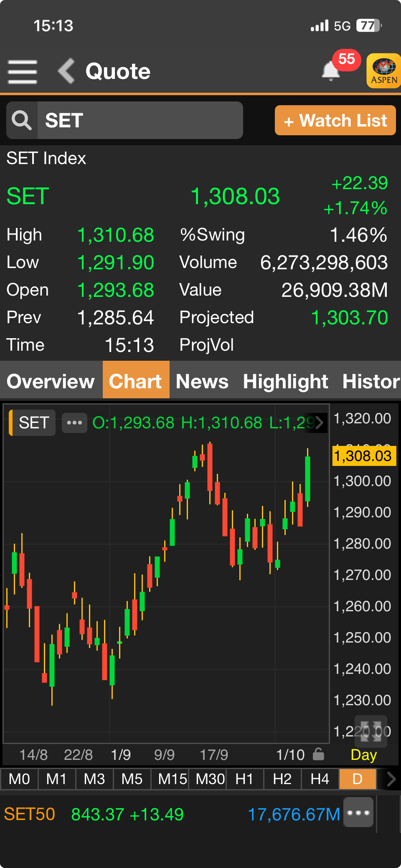The height and width of the screenshot is (868, 401).
Task: Tap the SET symbol search field
Action: (140, 121)
